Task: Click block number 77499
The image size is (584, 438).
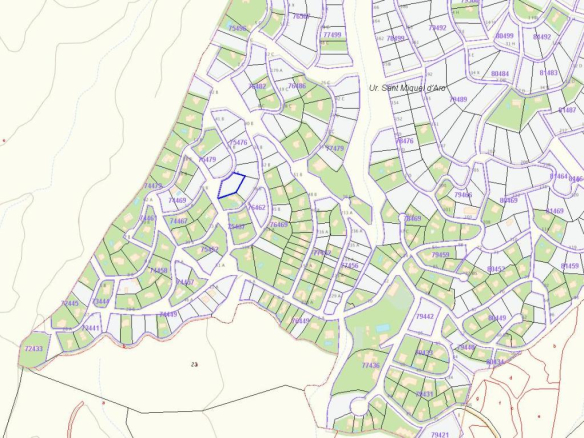Action: [332, 35]
